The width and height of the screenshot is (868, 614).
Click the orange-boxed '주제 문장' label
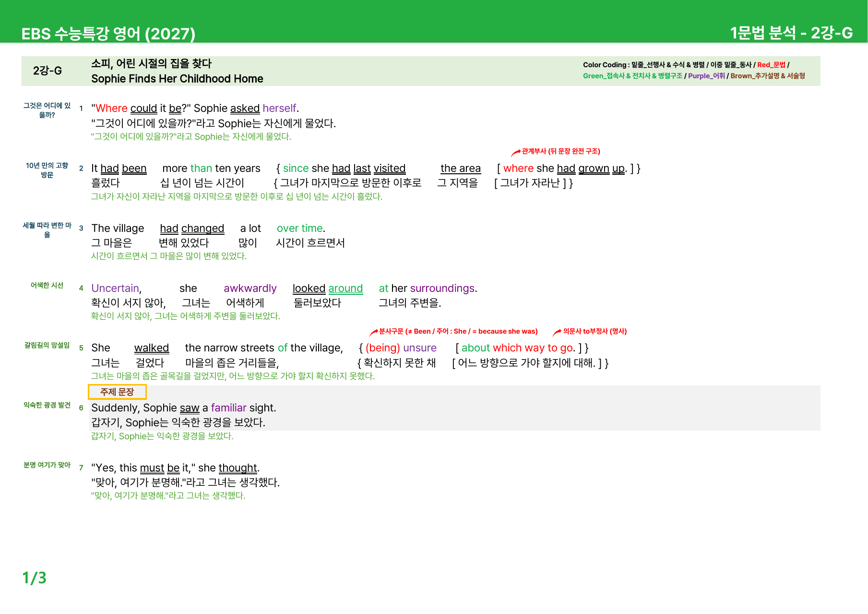[x=117, y=392]
